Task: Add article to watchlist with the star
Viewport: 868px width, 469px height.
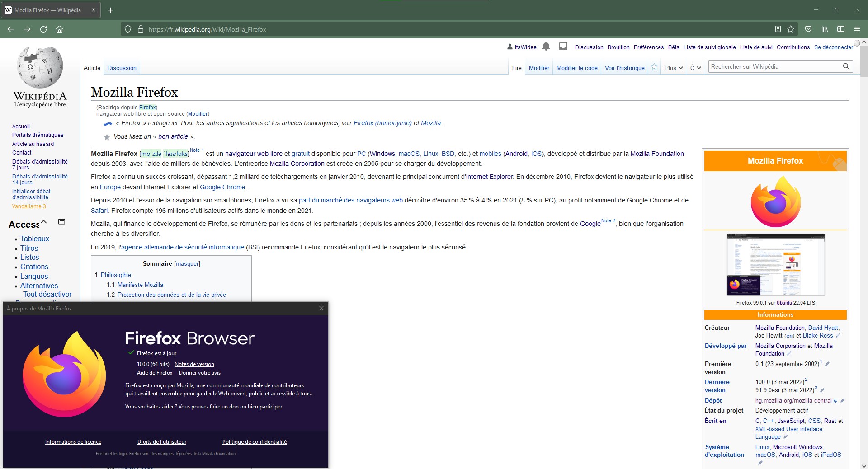Action: coord(654,67)
